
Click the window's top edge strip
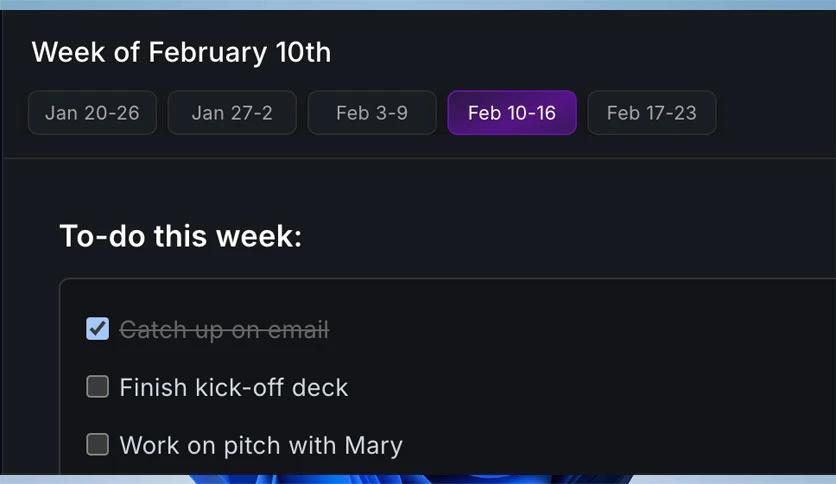point(418,5)
